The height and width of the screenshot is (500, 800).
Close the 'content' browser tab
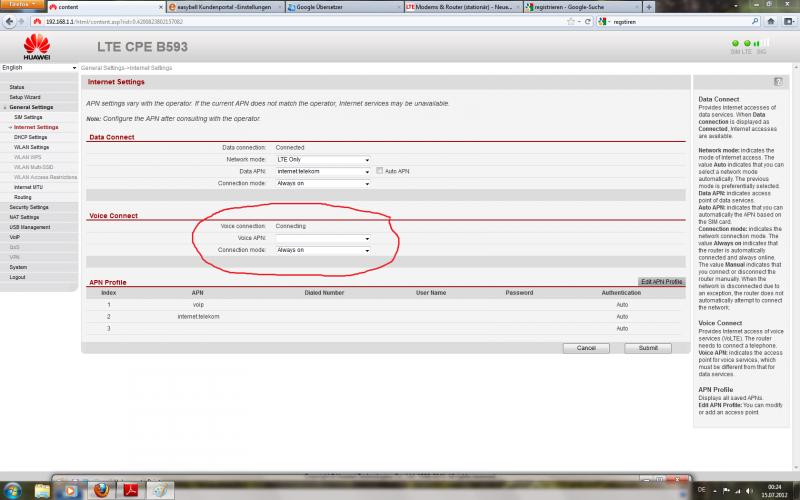point(161,7)
